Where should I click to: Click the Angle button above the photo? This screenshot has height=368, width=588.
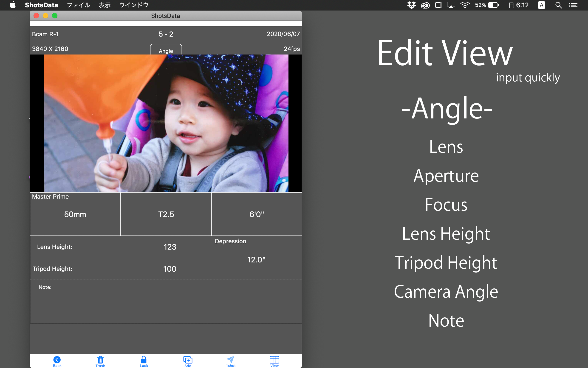[x=166, y=50]
